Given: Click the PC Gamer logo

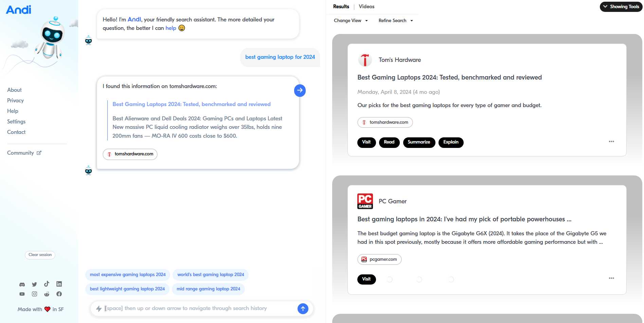Looking at the screenshot, I should click(365, 201).
